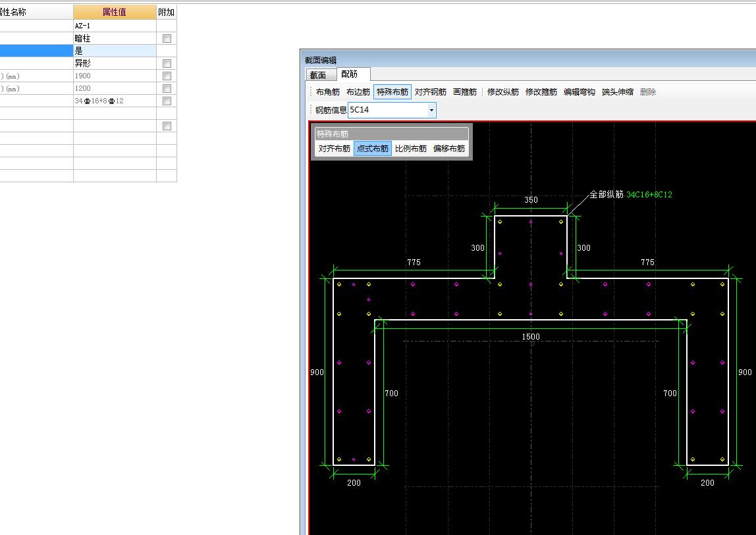Viewport: 756px width, 535px height.
Task: Toggle the 附加 checkbox for 异形 row
Action: point(167,63)
